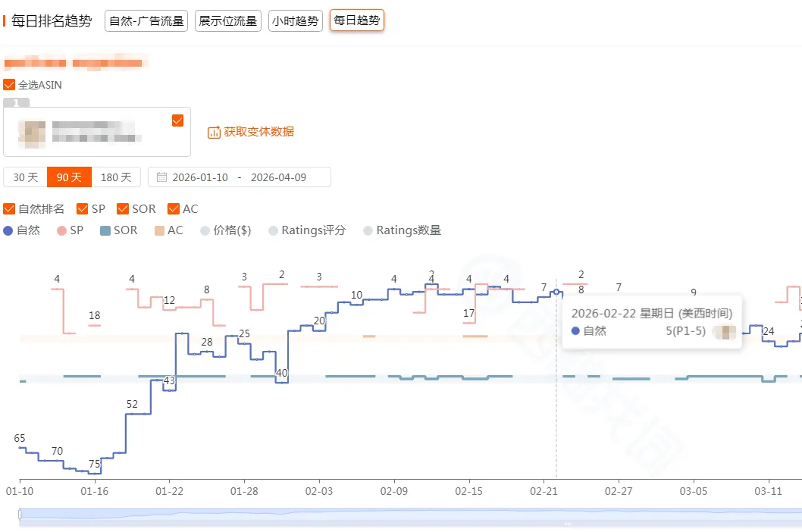This screenshot has height=532, width=802.
Task: Click the teal SOR legend marker
Action: point(105,230)
